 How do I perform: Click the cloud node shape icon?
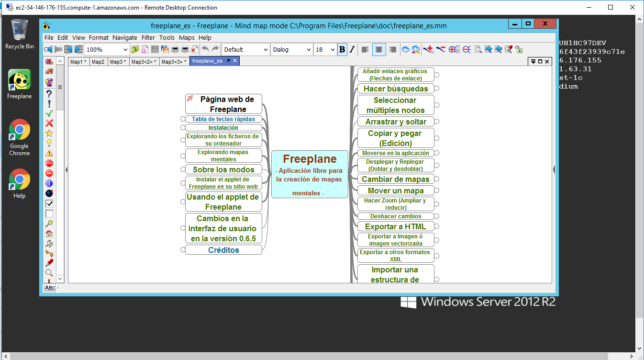pos(406,49)
